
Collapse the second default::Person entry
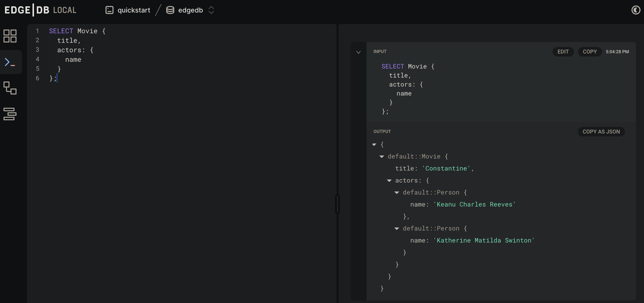[x=397, y=228]
